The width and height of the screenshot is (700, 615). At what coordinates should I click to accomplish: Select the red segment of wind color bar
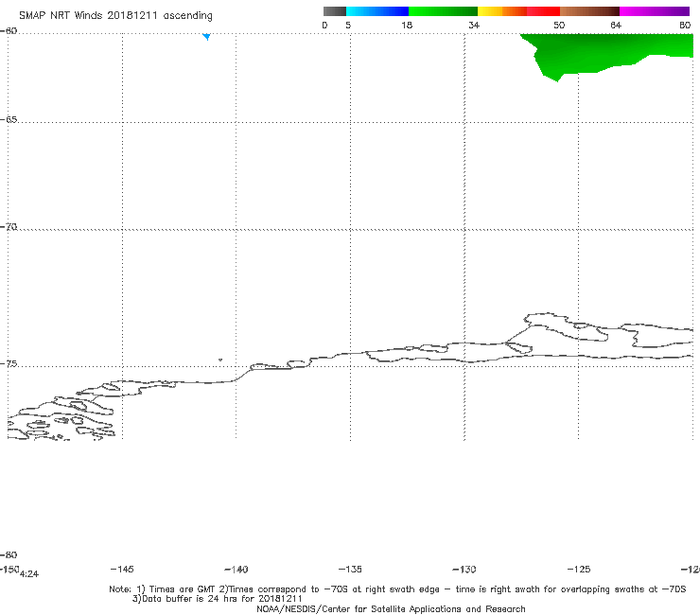click(543, 11)
